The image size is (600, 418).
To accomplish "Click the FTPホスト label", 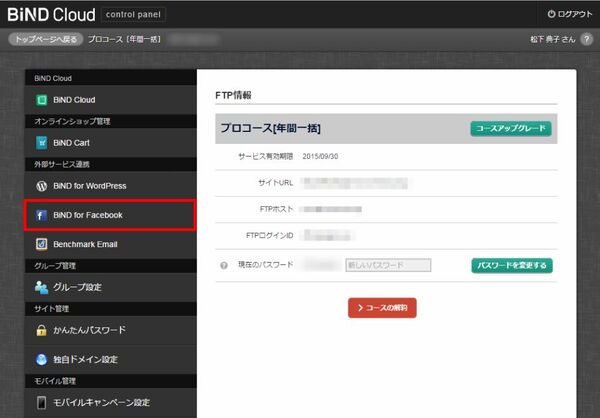I will [276, 209].
